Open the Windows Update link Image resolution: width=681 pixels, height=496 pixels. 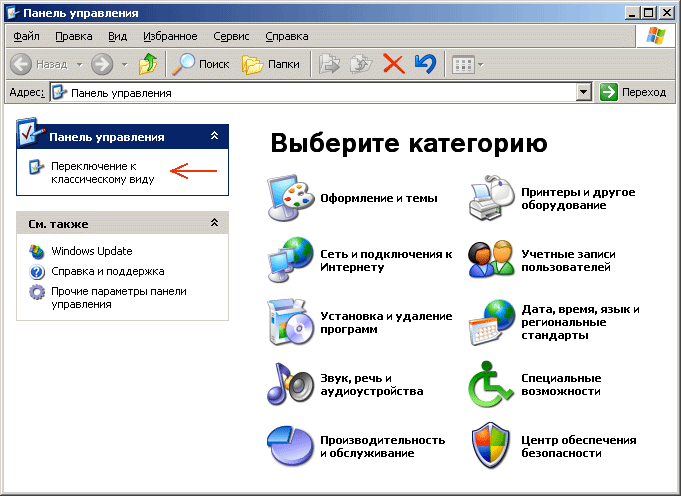(x=91, y=251)
